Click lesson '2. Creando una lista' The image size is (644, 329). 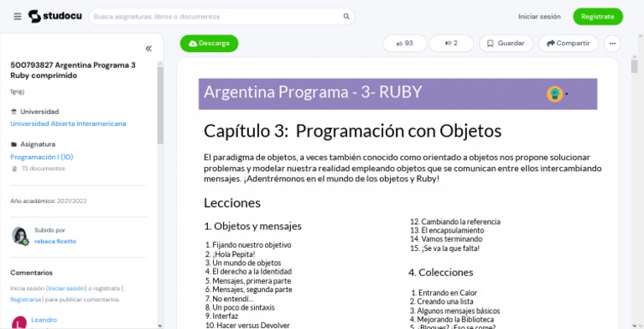(x=442, y=301)
